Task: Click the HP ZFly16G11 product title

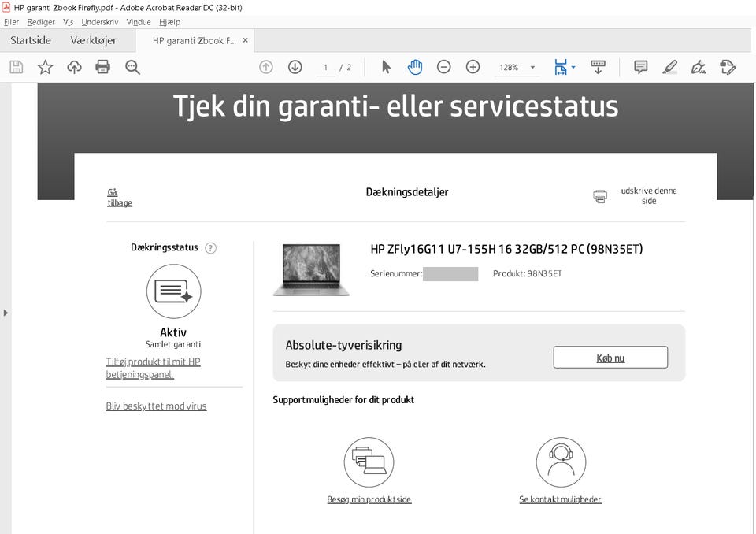Action: click(x=506, y=249)
